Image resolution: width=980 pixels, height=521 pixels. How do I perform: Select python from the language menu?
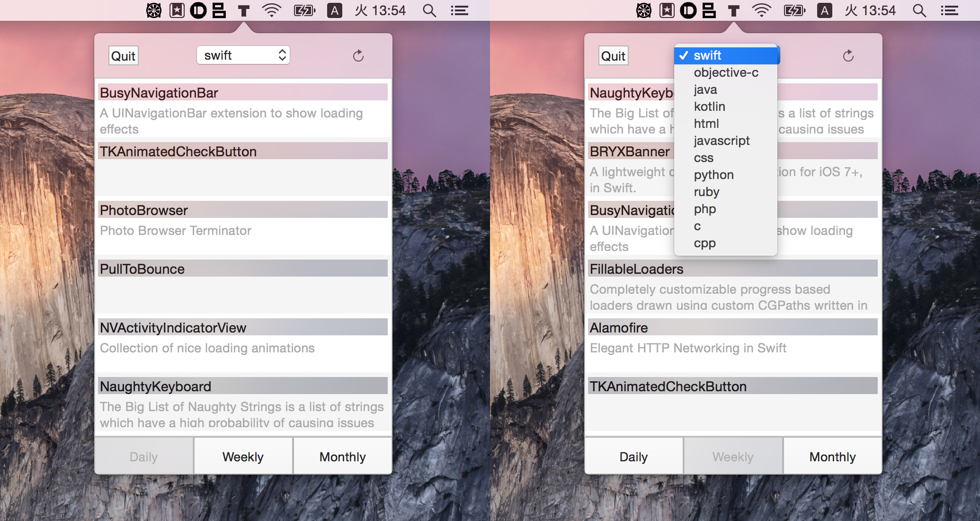713,175
